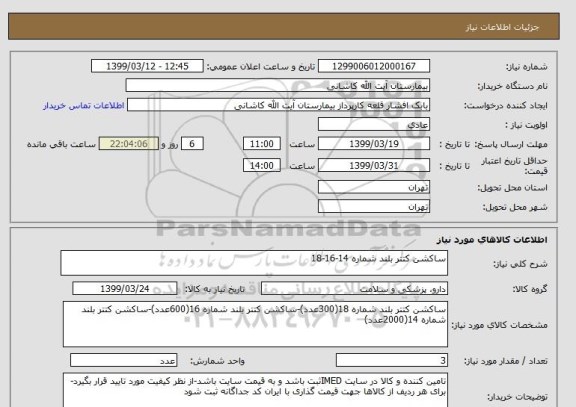Select the price validity time 14:00 field
Viewport: 576px width, 407px height.
pos(262,165)
